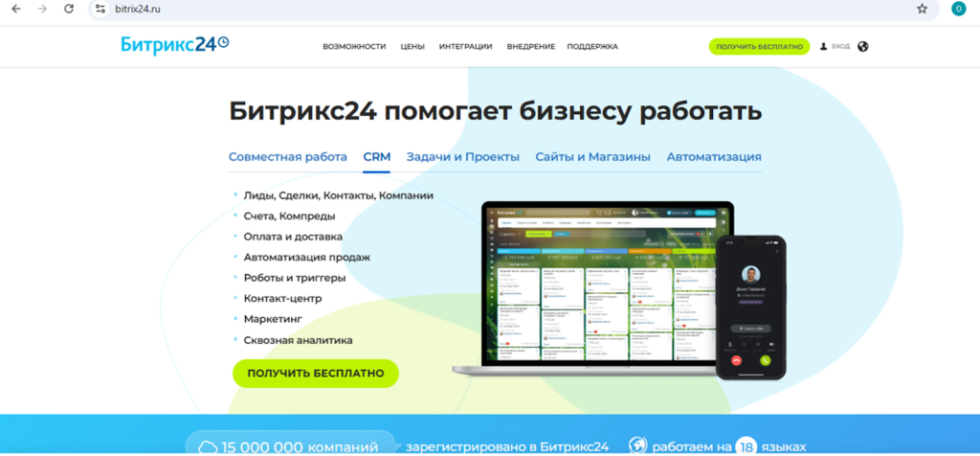Viewport: 980px width, 456px height.
Task: Click the browser back arrow
Action: [x=15, y=9]
